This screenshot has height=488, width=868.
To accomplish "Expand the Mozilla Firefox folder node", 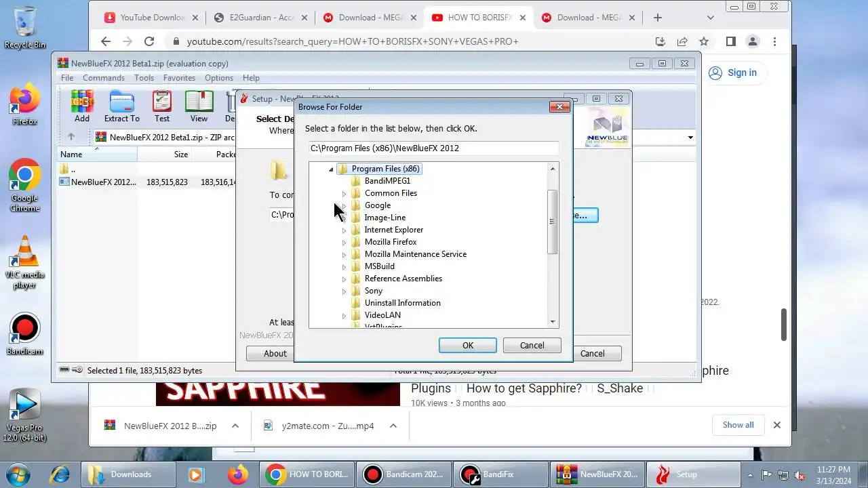I will [x=344, y=242].
